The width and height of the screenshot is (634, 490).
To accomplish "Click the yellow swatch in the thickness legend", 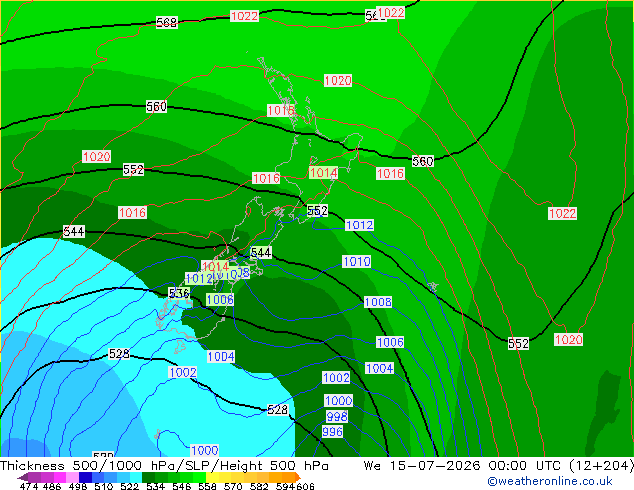I will (212, 477).
